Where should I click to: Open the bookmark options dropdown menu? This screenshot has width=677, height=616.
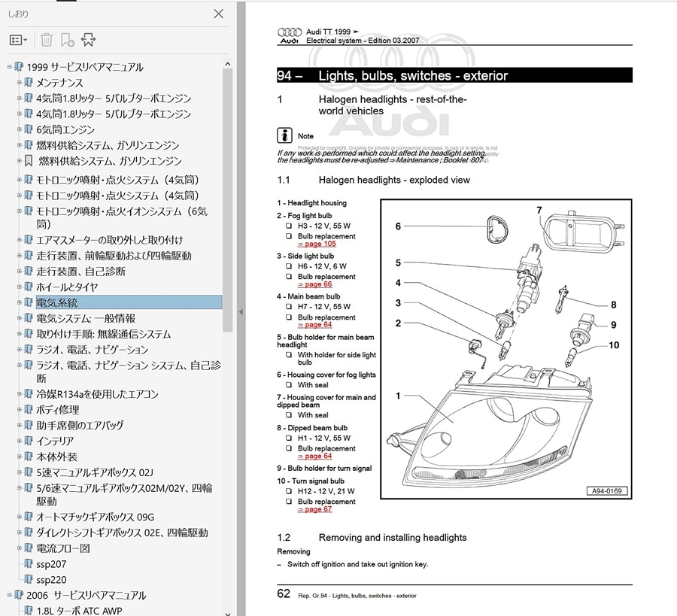pyautogui.click(x=18, y=40)
